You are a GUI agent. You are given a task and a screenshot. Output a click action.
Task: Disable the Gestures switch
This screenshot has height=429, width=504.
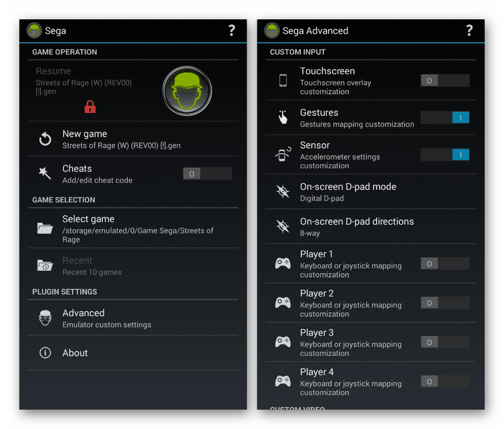tap(445, 117)
